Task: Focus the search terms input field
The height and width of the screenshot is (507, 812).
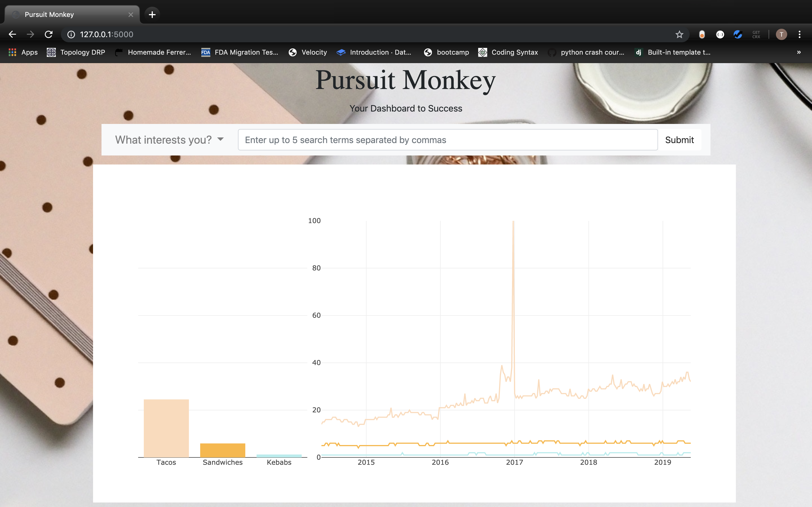Action: click(x=447, y=140)
